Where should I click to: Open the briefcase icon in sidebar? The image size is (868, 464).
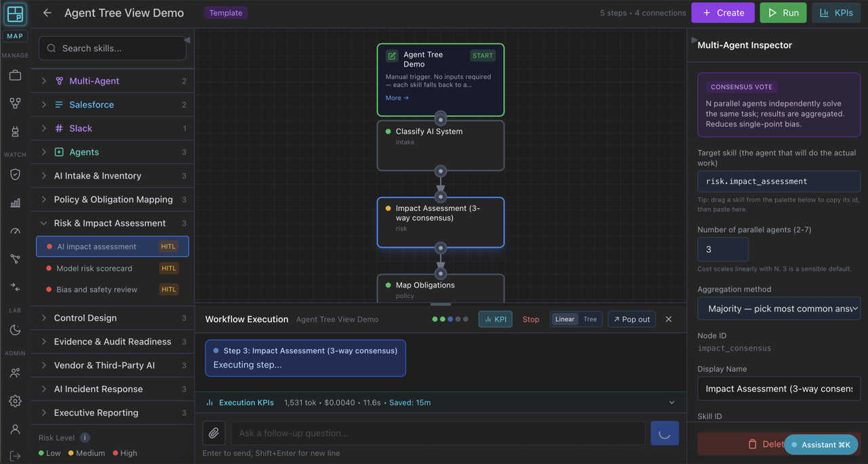[x=15, y=75]
